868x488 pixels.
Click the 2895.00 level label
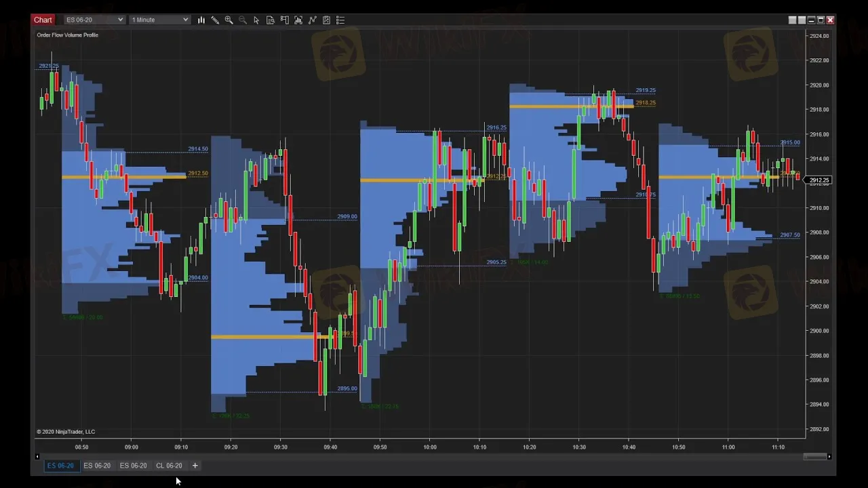(x=347, y=389)
